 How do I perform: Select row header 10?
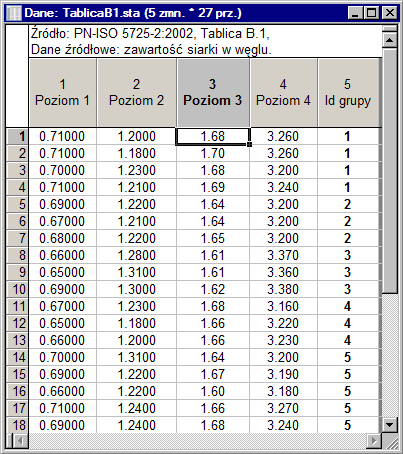17,289
